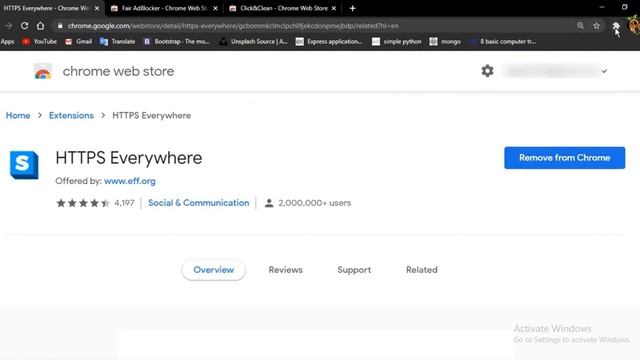Open the Gmail bookmark

point(78,42)
